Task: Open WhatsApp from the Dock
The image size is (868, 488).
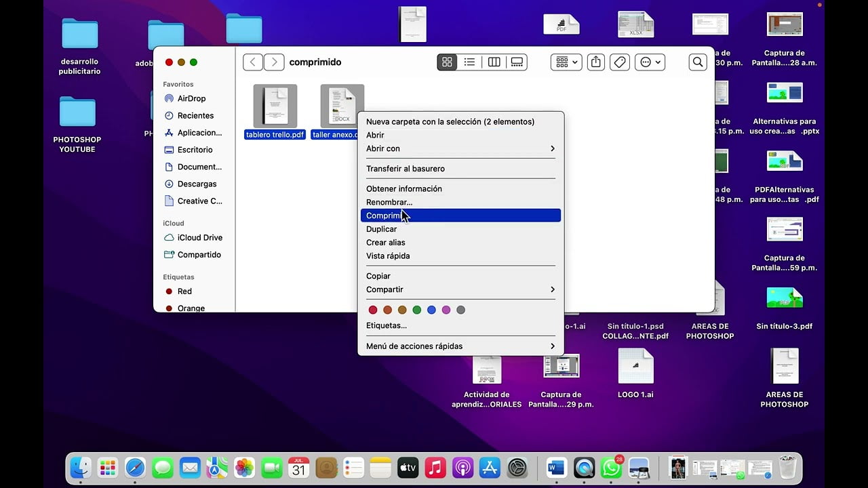Action: [612, 468]
